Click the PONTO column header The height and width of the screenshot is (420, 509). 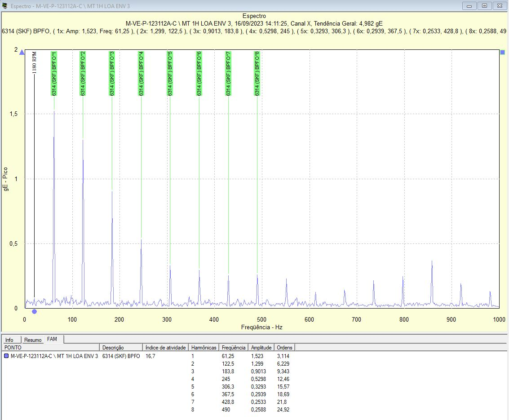(50, 348)
